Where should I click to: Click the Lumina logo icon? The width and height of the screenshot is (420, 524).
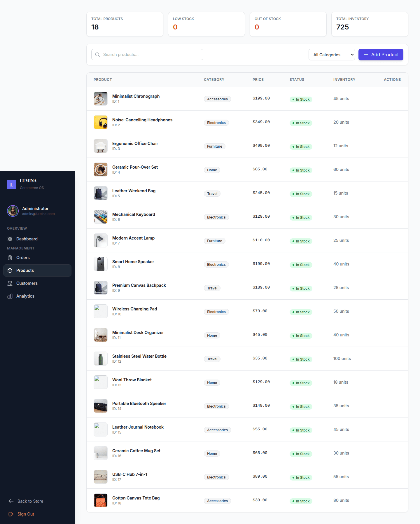[12, 184]
